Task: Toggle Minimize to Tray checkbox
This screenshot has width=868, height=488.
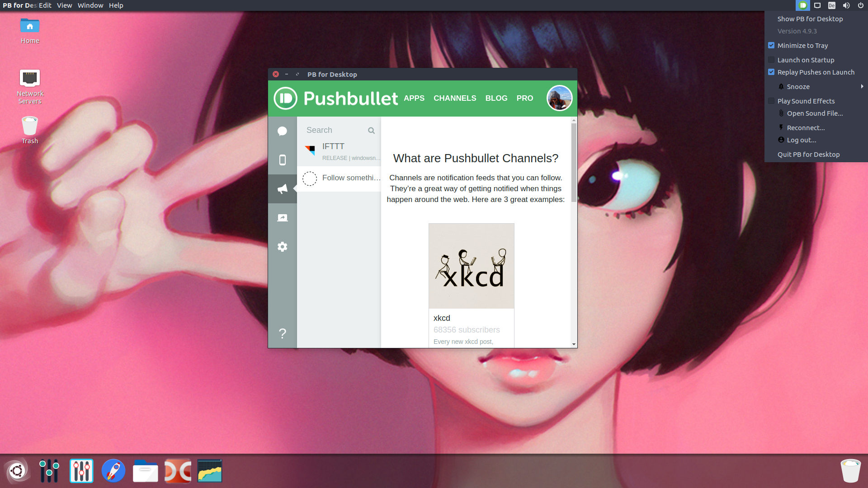Action: (771, 45)
